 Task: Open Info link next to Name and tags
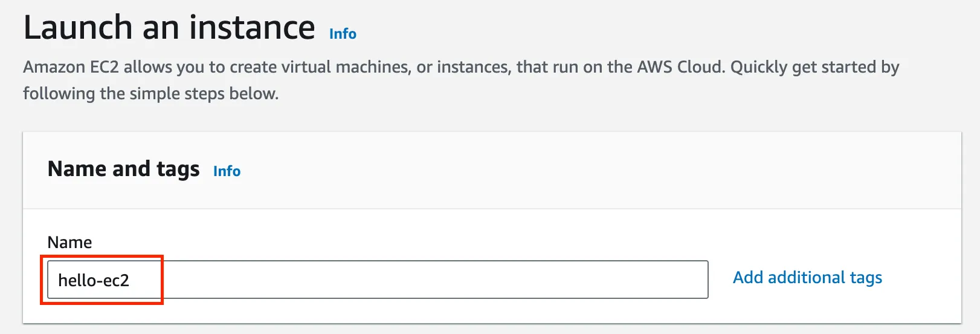[x=227, y=171]
